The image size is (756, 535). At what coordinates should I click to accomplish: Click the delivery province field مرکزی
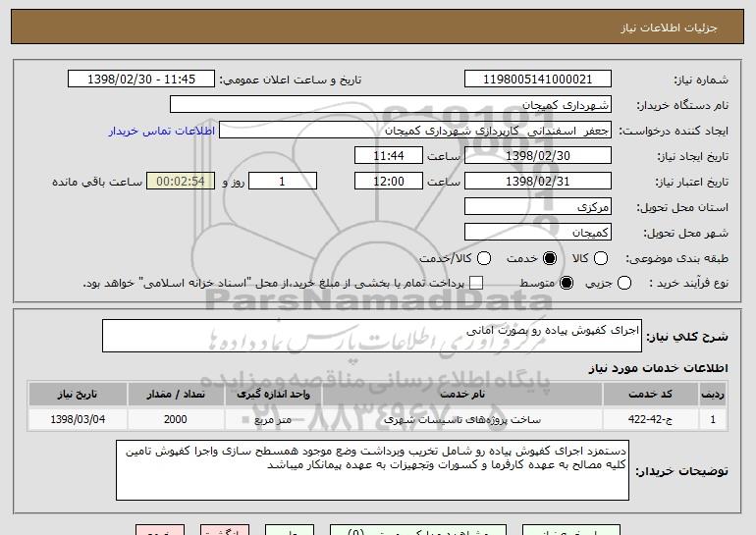click(538, 207)
